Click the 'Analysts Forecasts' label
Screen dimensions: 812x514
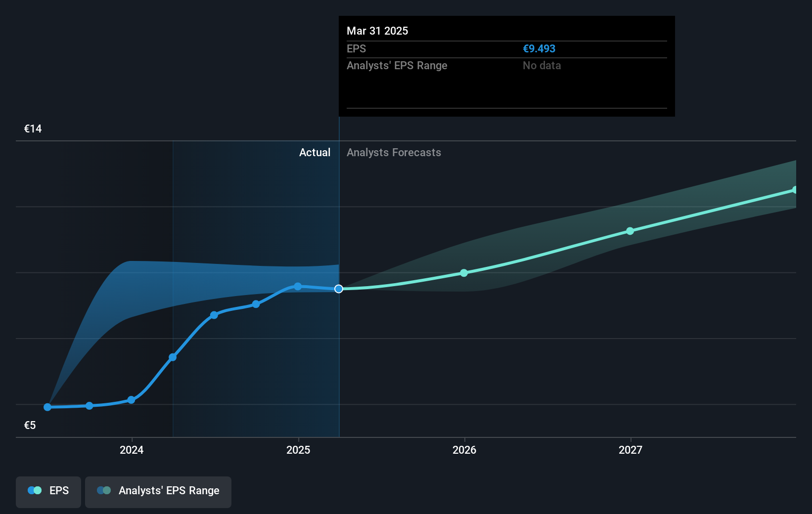click(394, 152)
